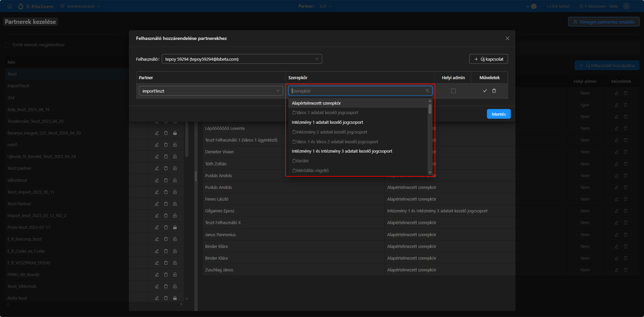Open the Felhasználó user dropdown
The image size is (644, 317).
242,59
